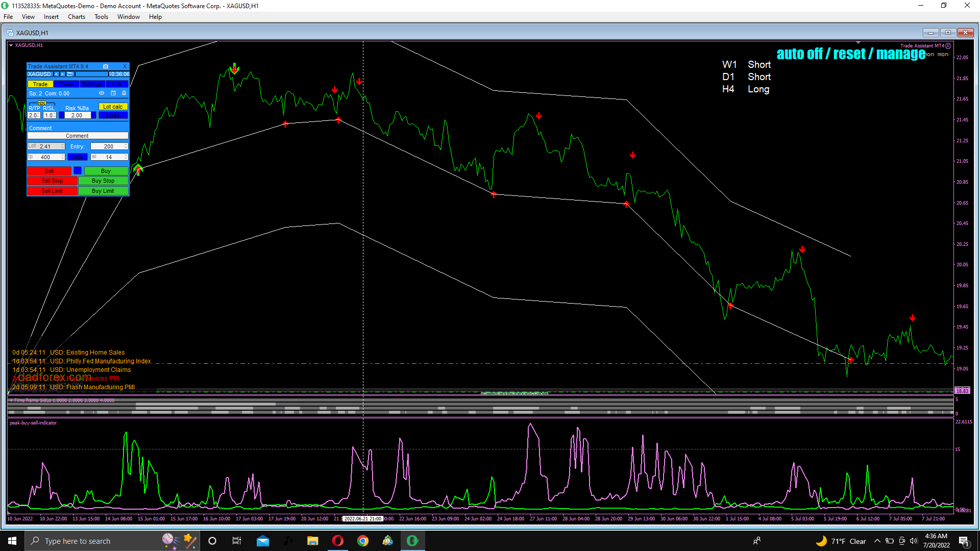Click the calendar icon in Trade Assistant panel
The image size is (980, 551).
point(113,93)
